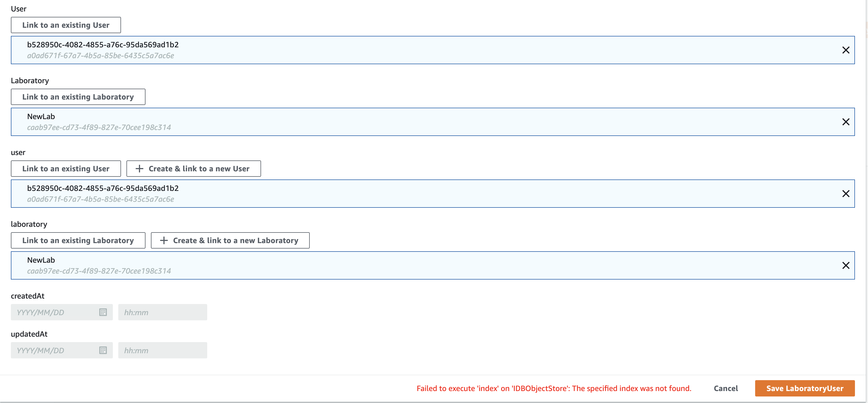Remove the linked user in lowercase user section
This screenshot has height=403, width=868.
[846, 193]
